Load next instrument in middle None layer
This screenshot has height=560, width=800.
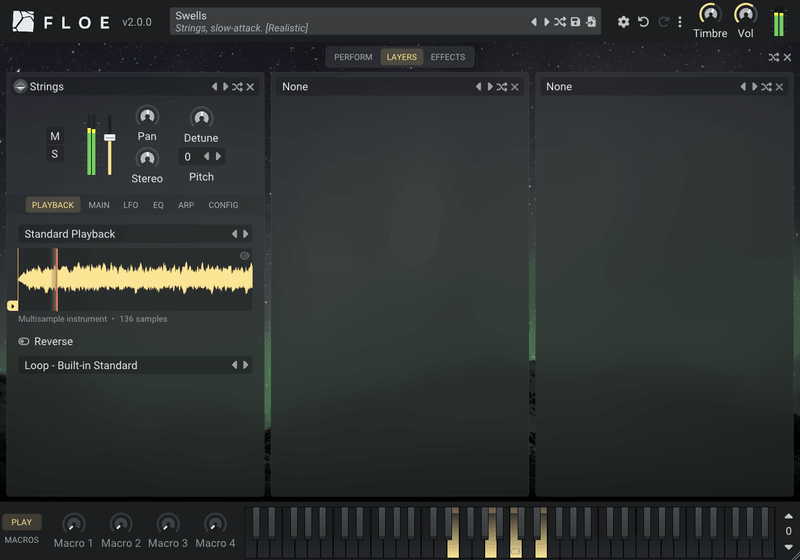click(490, 87)
